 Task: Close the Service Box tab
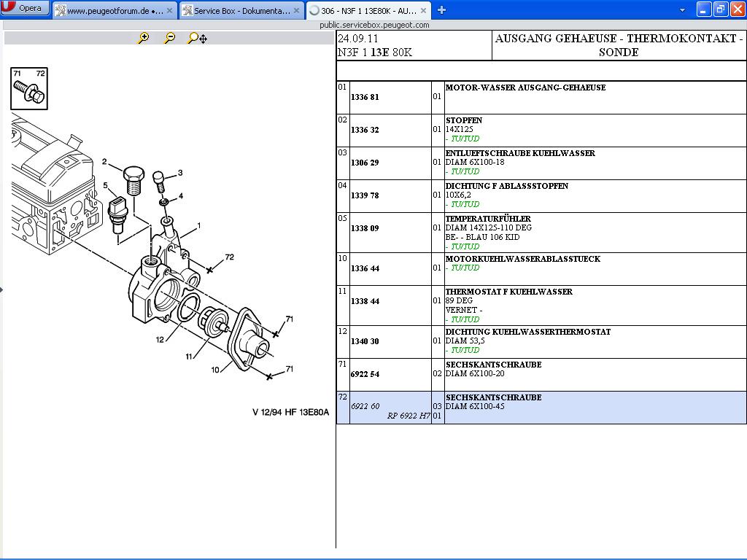coord(297,10)
